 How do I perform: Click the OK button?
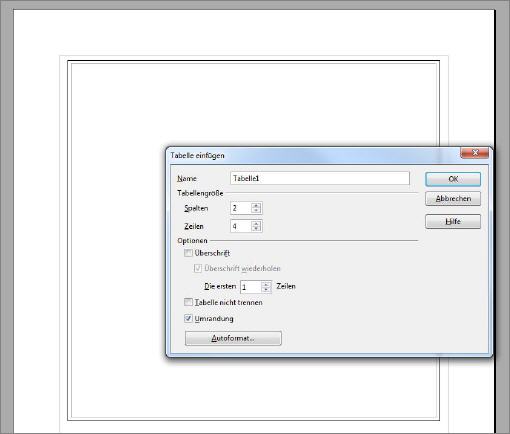tap(453, 179)
